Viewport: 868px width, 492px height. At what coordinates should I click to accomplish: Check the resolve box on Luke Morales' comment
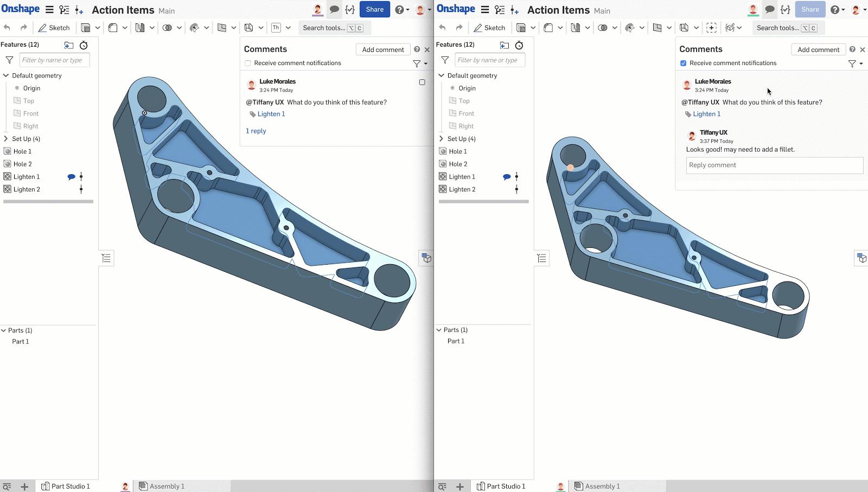click(422, 82)
